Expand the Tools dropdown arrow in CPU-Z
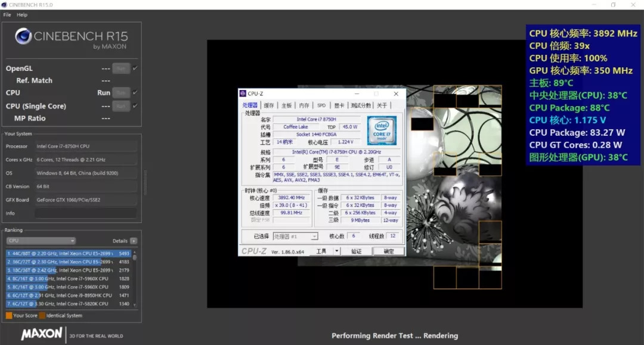 [337, 250]
